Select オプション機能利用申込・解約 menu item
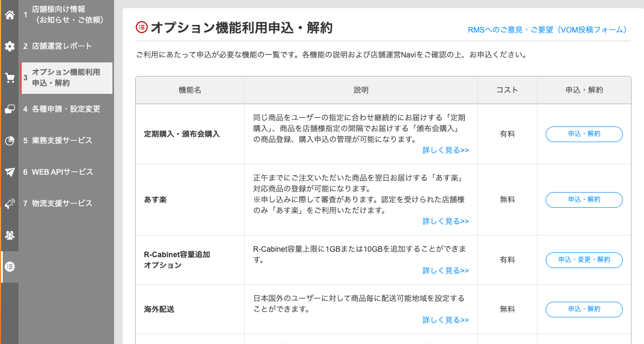This screenshot has height=344, width=644. (x=67, y=78)
